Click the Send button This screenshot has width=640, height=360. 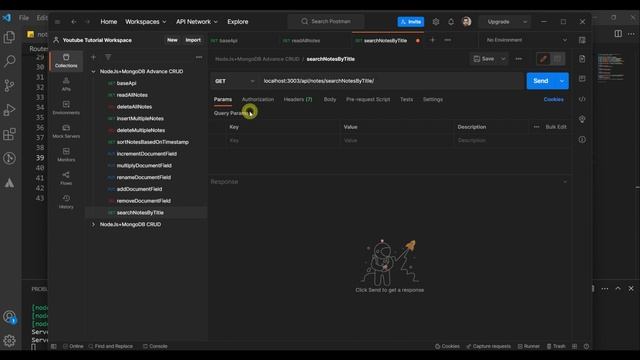coord(541,81)
